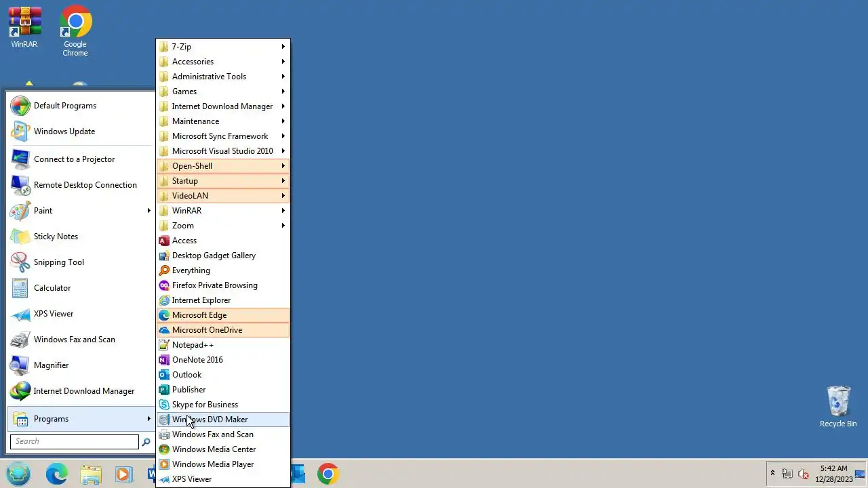The image size is (868, 488).
Task: Open Microsoft OneDrive
Action: [223, 330]
